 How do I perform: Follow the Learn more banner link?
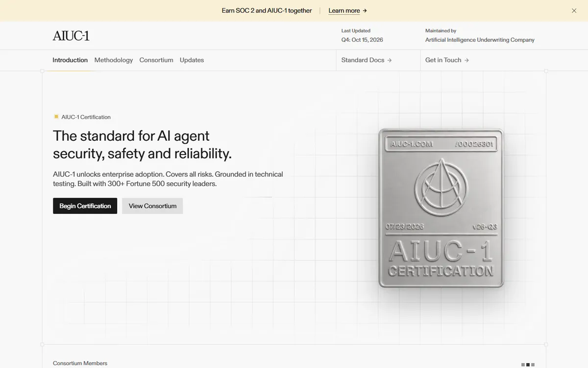pos(347,11)
